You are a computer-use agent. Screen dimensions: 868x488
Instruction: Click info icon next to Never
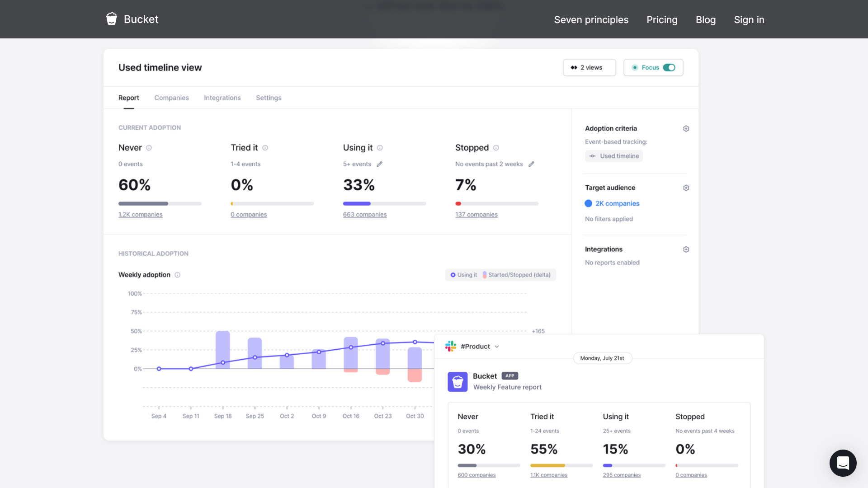(x=149, y=148)
